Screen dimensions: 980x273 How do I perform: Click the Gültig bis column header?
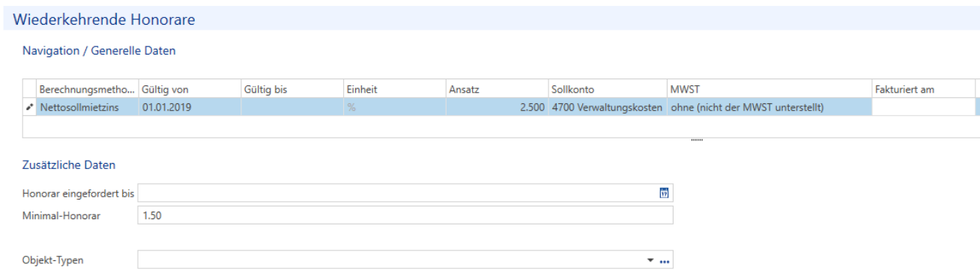point(292,89)
